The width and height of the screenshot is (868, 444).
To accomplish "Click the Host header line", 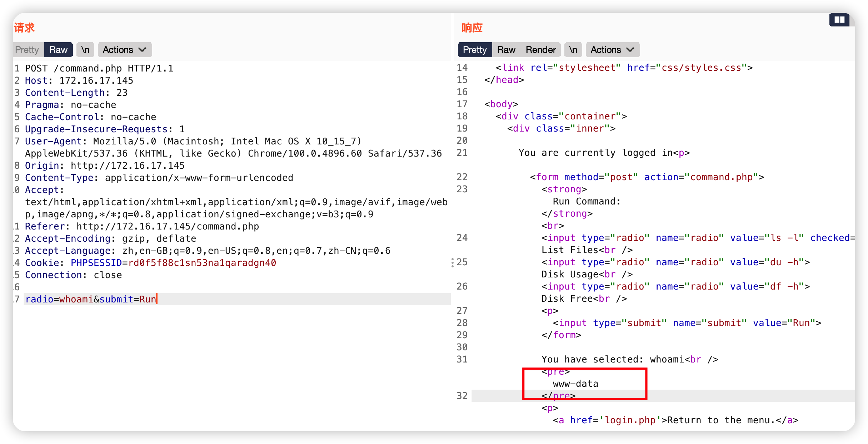I will [79, 80].
